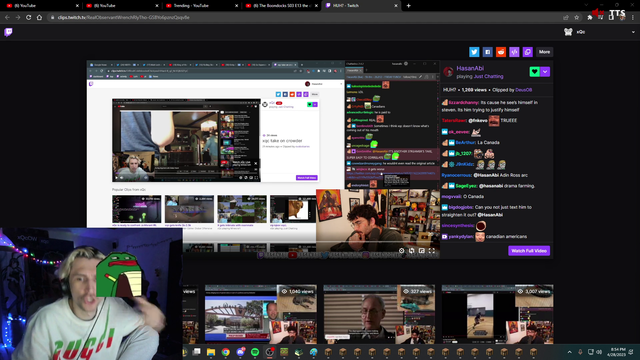Share the clip on Reddit
This screenshot has width=640, height=360.
pyautogui.click(x=501, y=52)
